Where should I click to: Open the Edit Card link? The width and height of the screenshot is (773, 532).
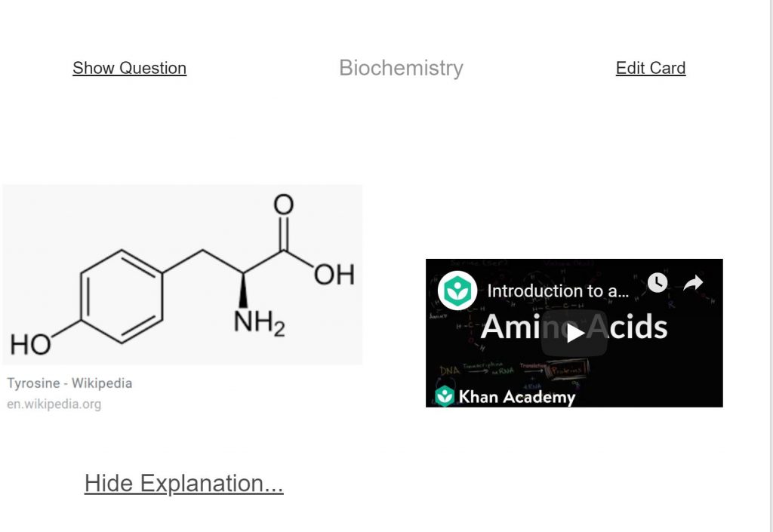click(x=651, y=68)
